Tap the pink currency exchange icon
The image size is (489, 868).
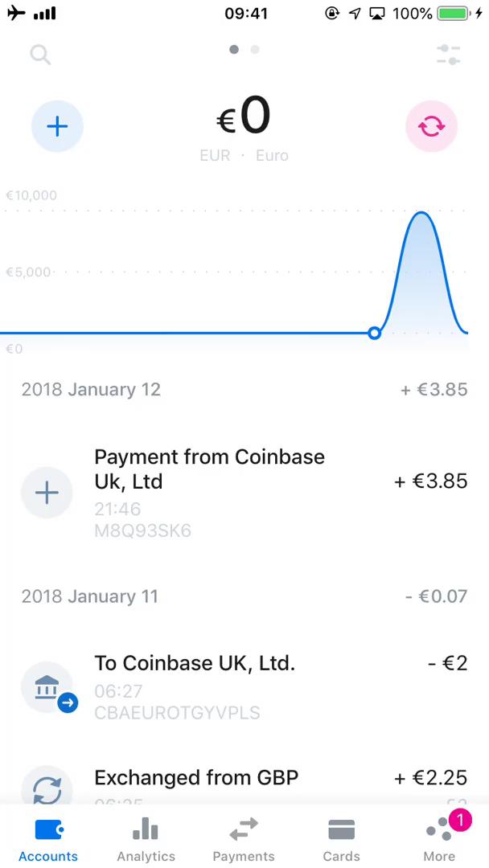tap(432, 125)
